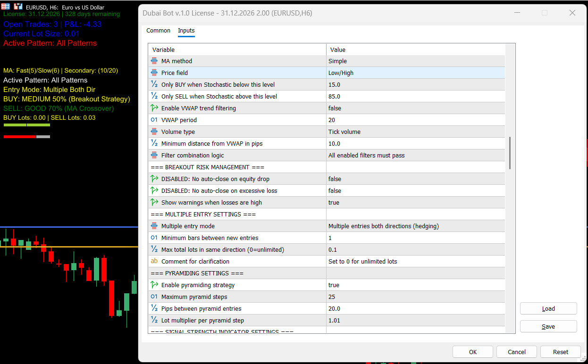Switch to the Common tab
Viewport: 588px width, 364px height.
coord(158,31)
